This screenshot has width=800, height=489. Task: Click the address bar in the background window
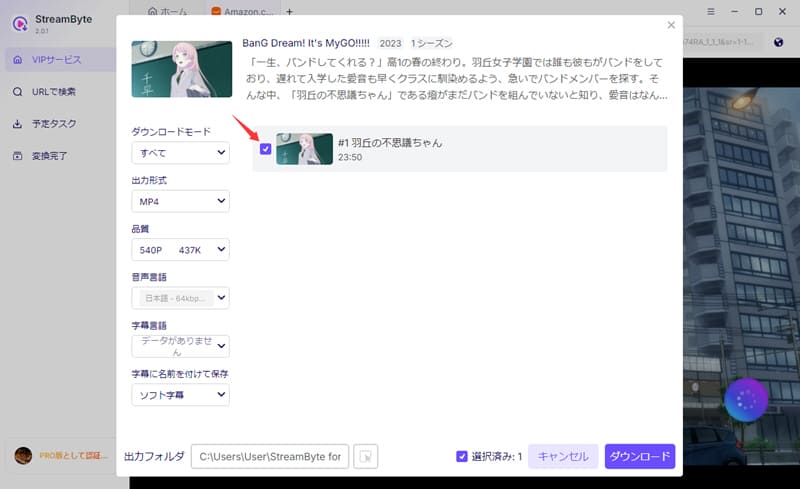point(722,42)
